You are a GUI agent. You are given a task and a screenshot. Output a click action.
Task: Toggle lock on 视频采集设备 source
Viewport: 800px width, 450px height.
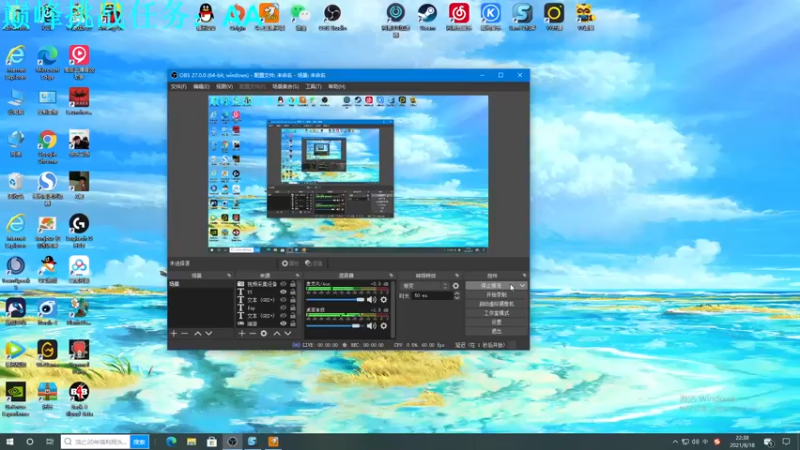(x=293, y=284)
